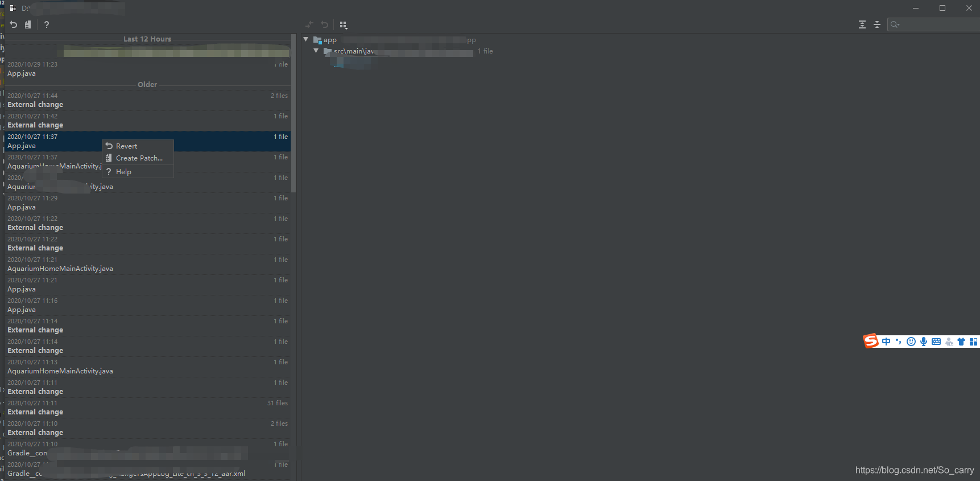Collapse the src\main\java tree node
Screen dimensions: 980x481
click(316, 51)
